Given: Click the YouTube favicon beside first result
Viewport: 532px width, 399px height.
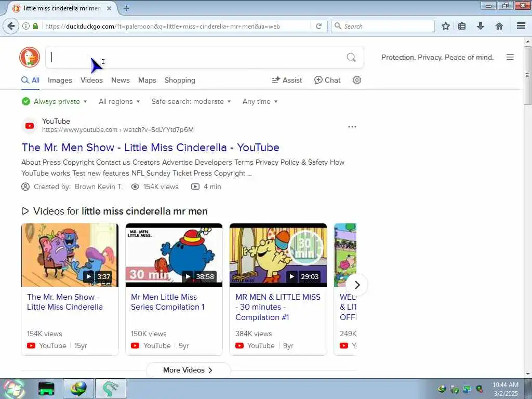Looking at the screenshot, I should coord(30,126).
